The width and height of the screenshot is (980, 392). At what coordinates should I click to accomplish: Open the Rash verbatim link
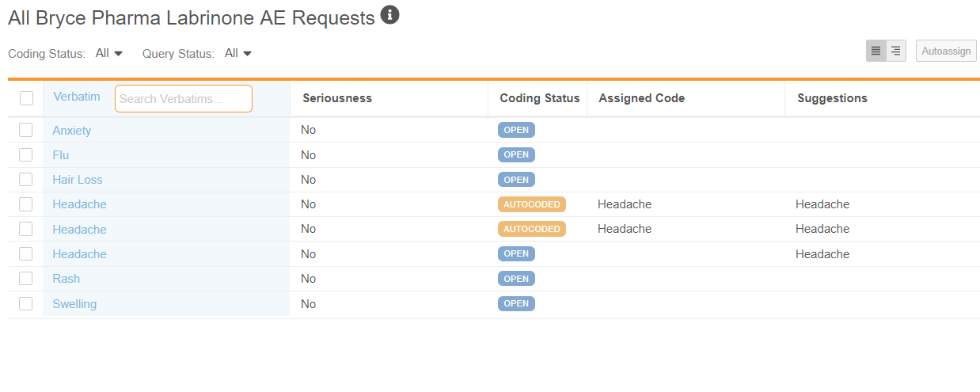click(x=66, y=279)
